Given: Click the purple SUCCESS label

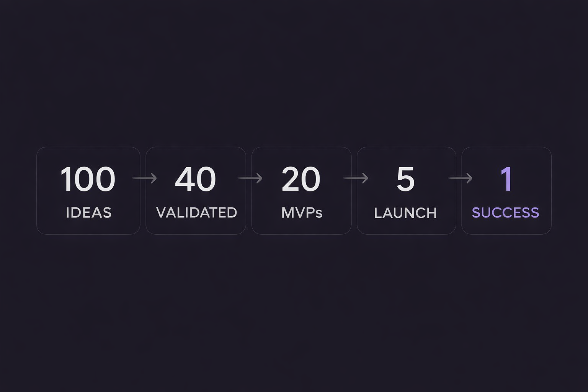Looking at the screenshot, I should (505, 212).
